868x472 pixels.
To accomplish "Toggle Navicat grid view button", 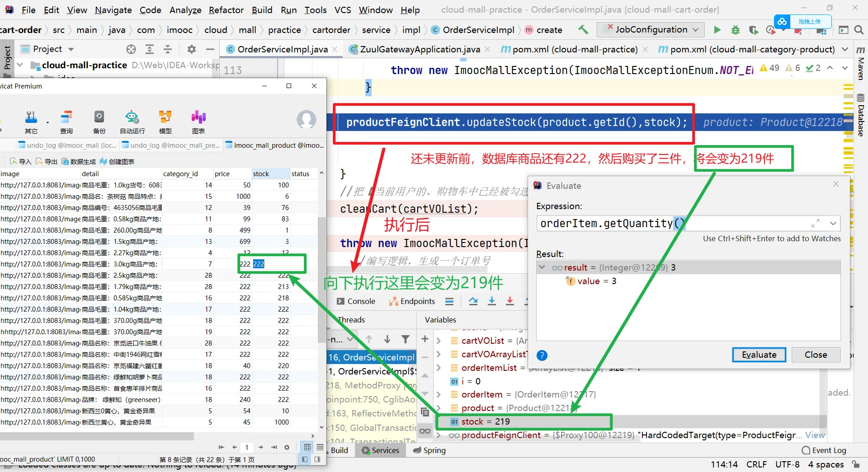I will pos(307,447).
